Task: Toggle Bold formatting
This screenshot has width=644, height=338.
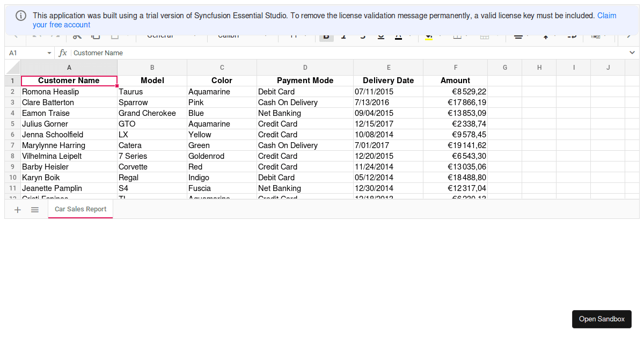Action: (x=326, y=36)
